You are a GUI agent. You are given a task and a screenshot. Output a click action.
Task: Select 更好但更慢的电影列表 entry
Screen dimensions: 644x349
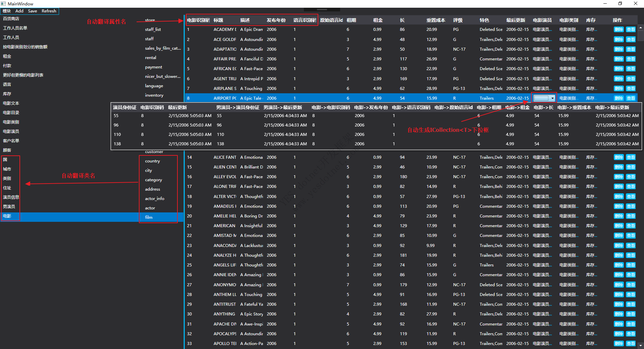pyautogui.click(x=23, y=75)
